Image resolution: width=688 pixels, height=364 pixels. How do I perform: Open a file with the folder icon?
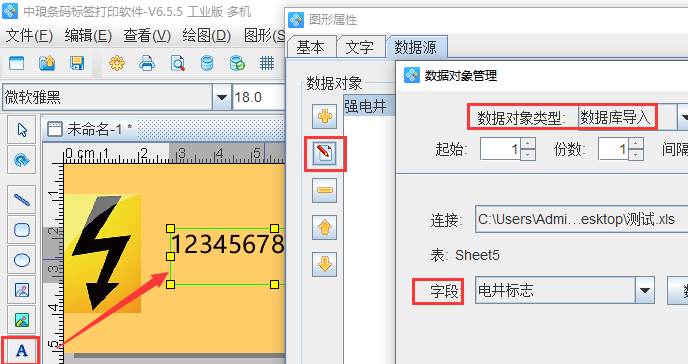47,64
